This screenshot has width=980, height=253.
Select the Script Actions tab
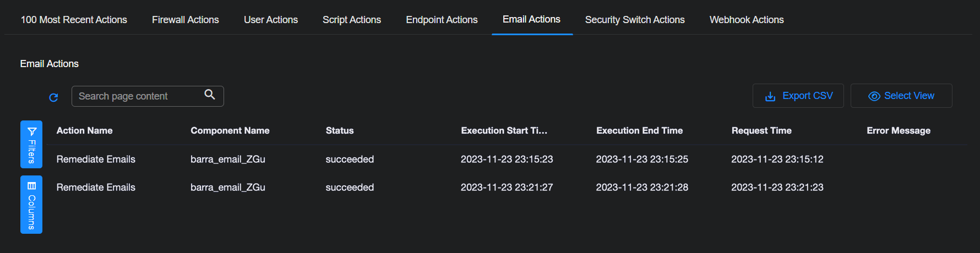tap(351, 20)
